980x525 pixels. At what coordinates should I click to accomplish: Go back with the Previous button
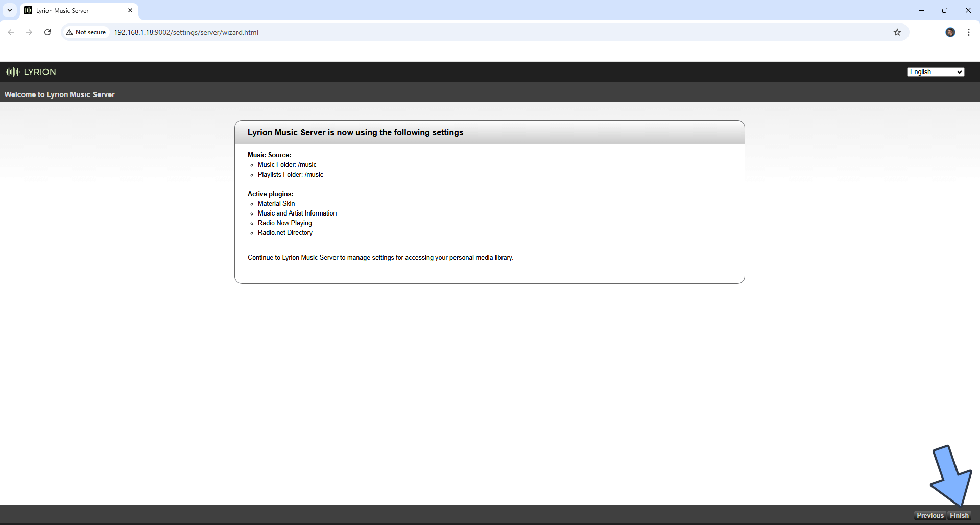pyautogui.click(x=930, y=515)
